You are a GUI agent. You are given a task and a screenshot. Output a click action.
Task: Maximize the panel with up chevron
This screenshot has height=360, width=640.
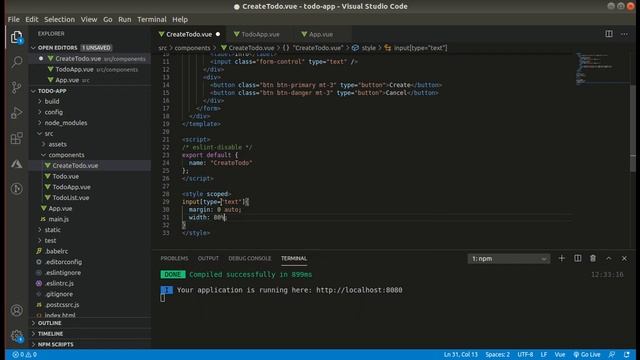[x=609, y=258]
